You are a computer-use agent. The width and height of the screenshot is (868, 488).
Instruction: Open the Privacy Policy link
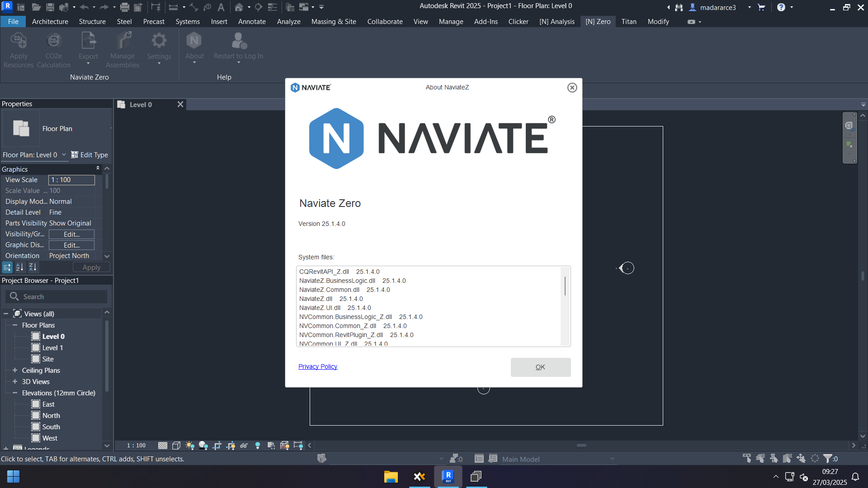(x=318, y=366)
